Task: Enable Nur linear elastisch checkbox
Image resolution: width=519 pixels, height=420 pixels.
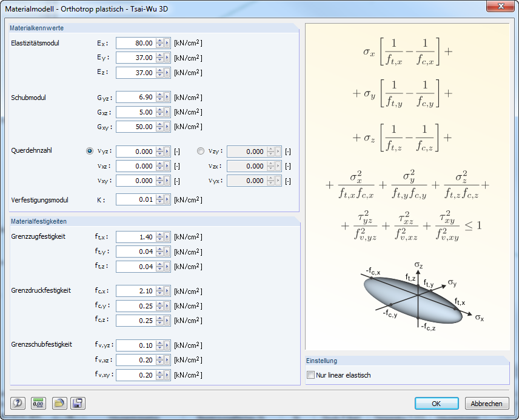Action: pyautogui.click(x=310, y=375)
